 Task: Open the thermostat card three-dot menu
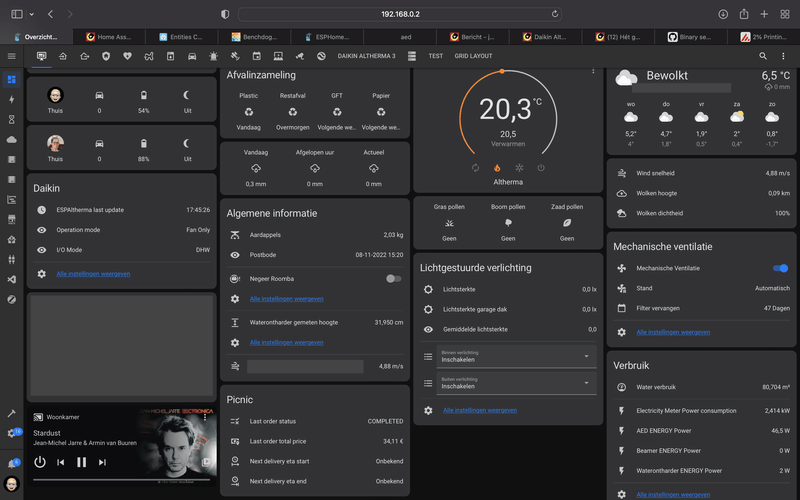(x=593, y=72)
